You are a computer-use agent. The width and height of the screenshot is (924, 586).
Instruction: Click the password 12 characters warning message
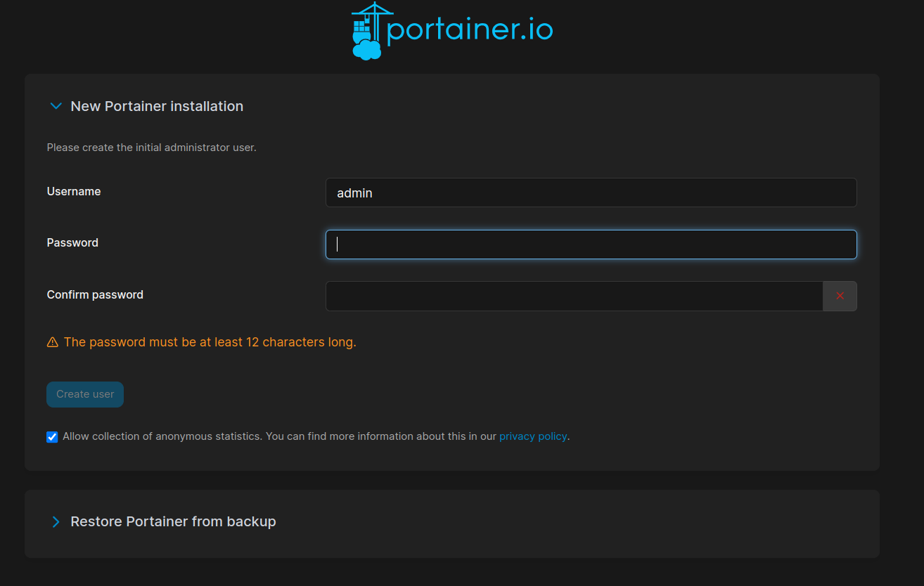click(210, 342)
